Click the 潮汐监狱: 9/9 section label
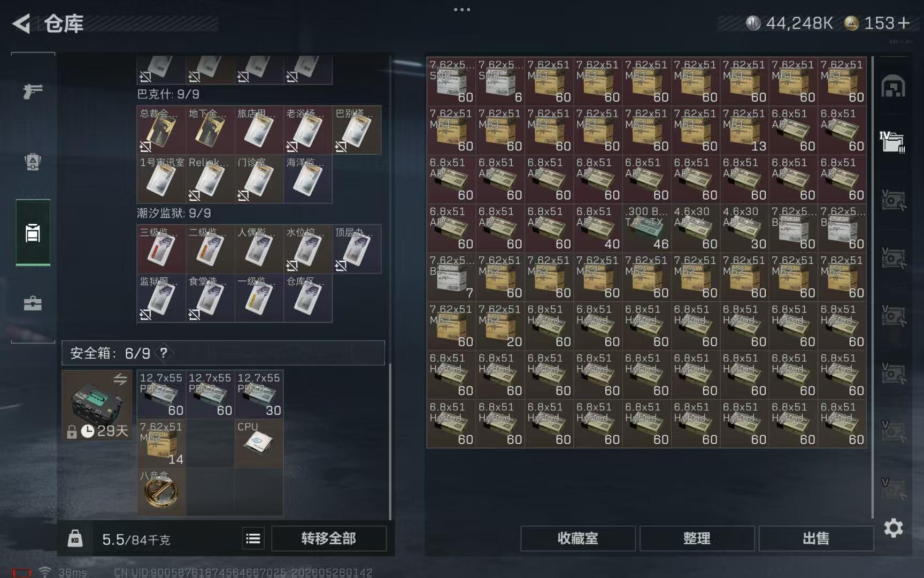 click(x=174, y=213)
